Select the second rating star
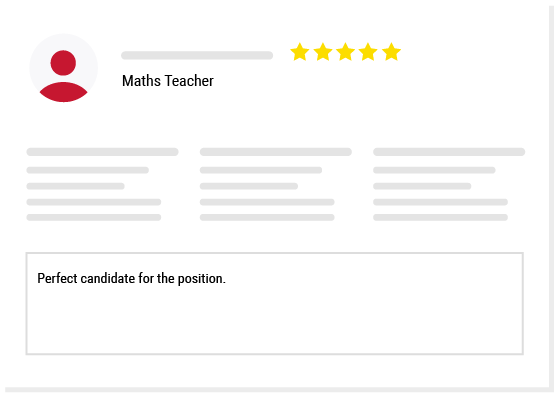The width and height of the screenshot is (554, 393). [x=323, y=52]
